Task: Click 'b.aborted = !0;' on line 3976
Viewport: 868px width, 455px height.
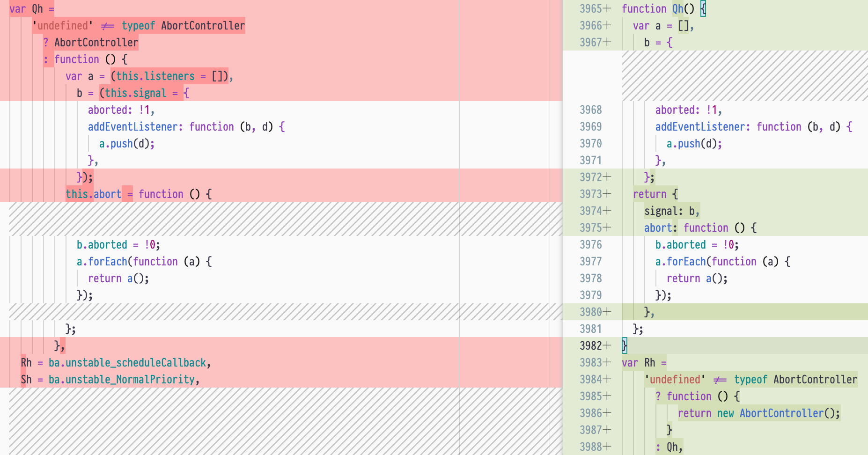Action: (x=697, y=245)
